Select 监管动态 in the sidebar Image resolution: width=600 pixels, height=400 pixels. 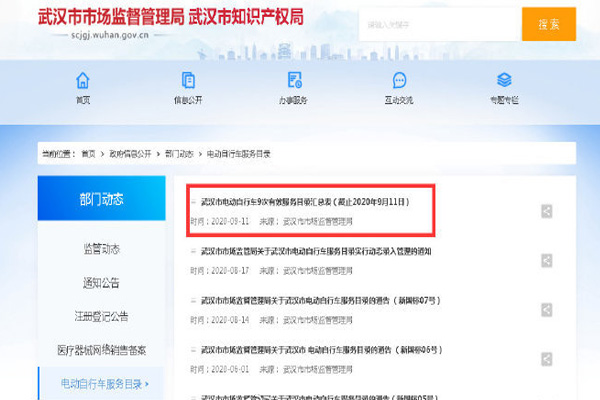pos(101,249)
